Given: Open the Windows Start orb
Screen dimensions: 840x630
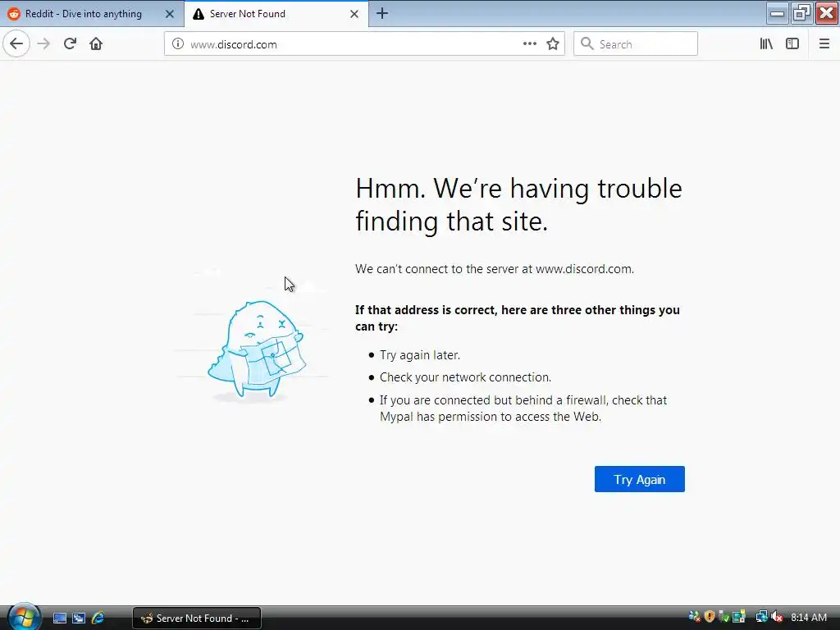Looking at the screenshot, I should [24, 617].
